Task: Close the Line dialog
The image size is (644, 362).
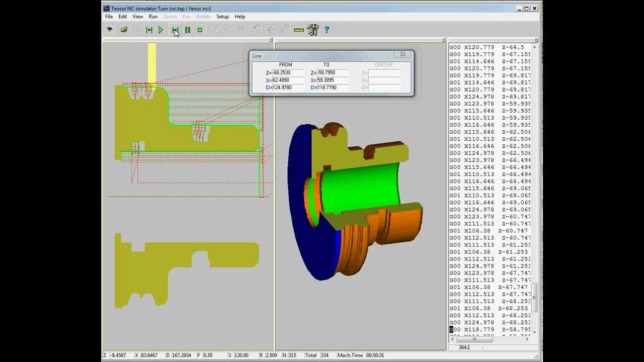Action: pyautogui.click(x=403, y=54)
